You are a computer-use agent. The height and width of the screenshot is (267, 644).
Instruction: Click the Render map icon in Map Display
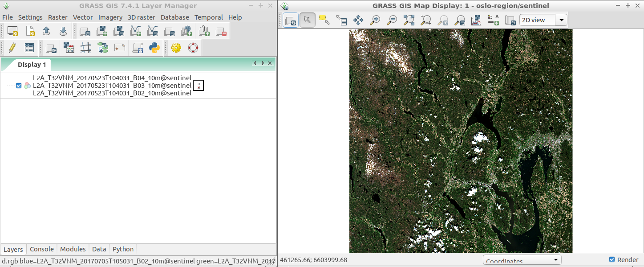pos(291,20)
